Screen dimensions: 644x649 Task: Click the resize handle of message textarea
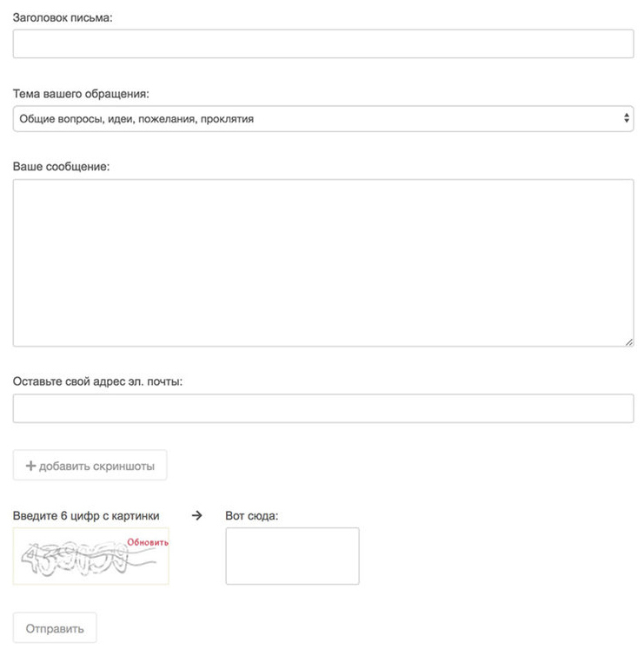tap(628, 341)
